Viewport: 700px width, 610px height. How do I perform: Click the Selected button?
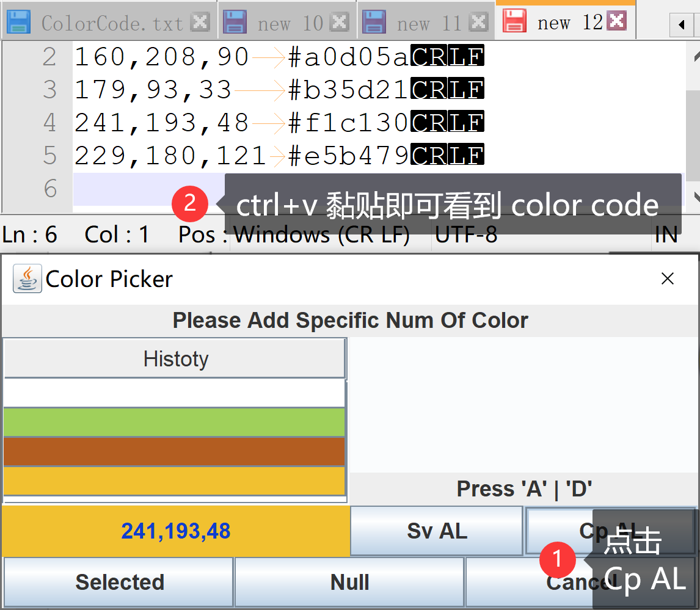tap(119, 582)
